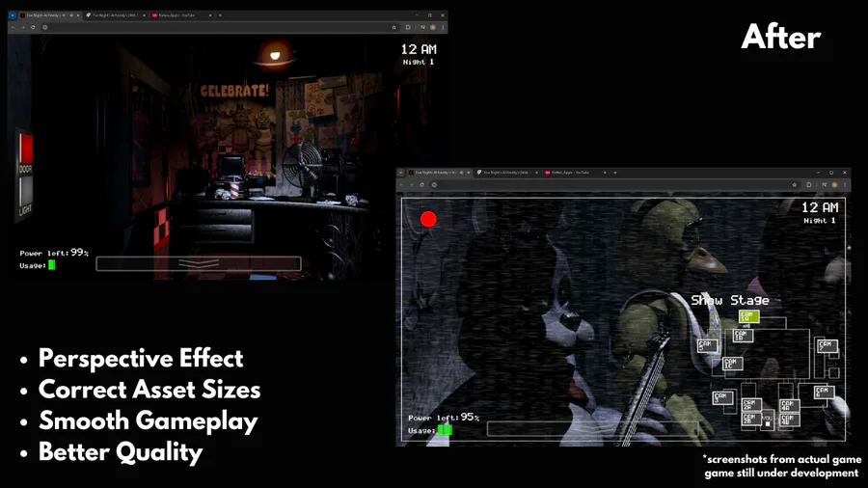Viewport: 868px width, 488px height.
Task: Switch to CAM 1B on the map
Action: [x=743, y=336]
